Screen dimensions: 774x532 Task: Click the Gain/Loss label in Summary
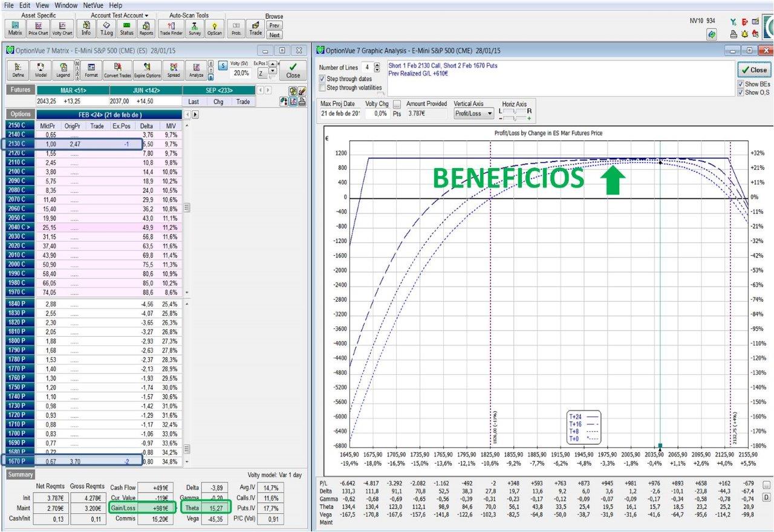[122, 508]
